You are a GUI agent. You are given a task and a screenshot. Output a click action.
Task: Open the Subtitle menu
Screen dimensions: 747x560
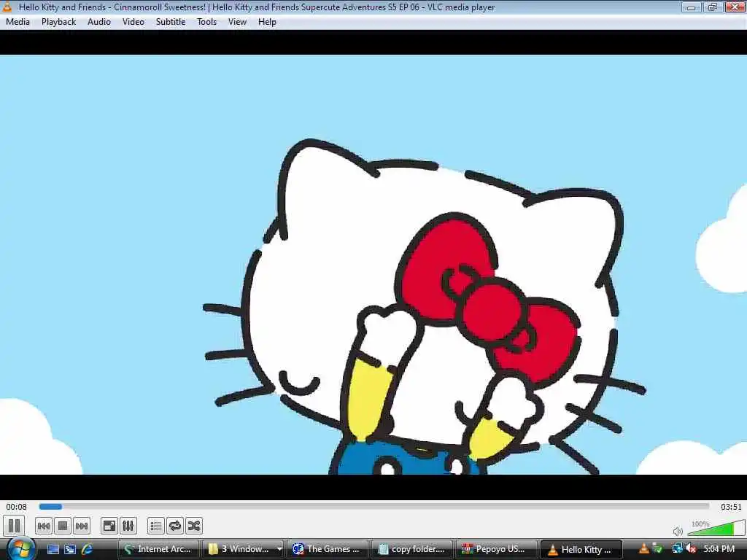tap(171, 22)
